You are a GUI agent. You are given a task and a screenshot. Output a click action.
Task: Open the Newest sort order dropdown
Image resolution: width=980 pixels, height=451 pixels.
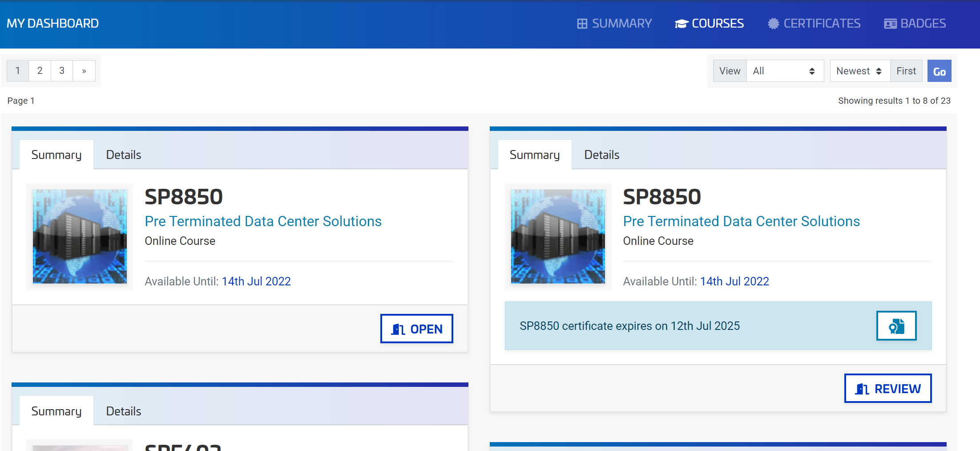pos(859,71)
